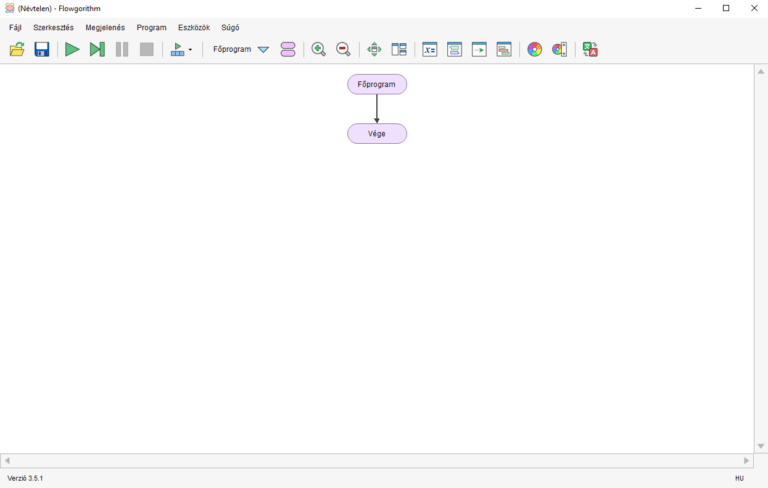
Task: Save the flowchart with the disk icon
Action: point(42,49)
